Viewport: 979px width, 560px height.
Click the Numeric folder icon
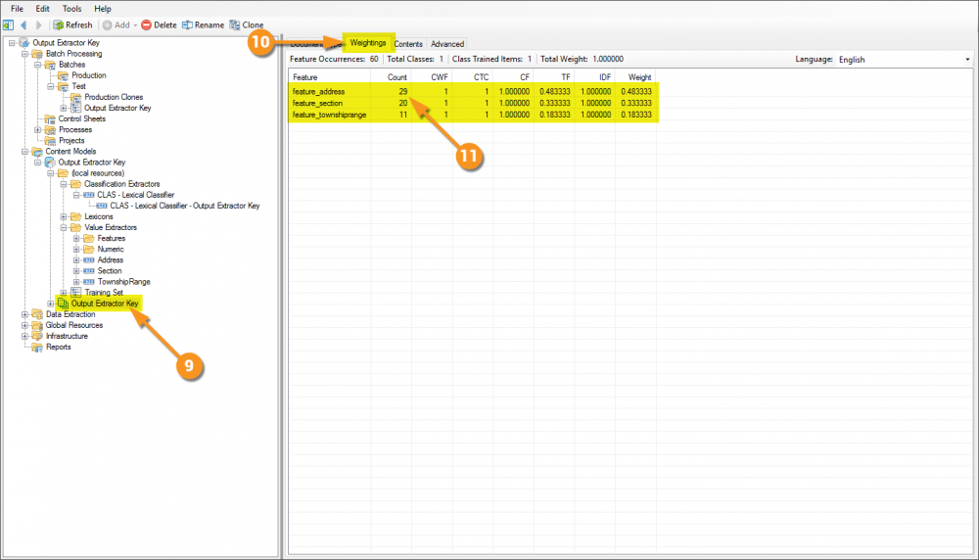tap(89, 249)
